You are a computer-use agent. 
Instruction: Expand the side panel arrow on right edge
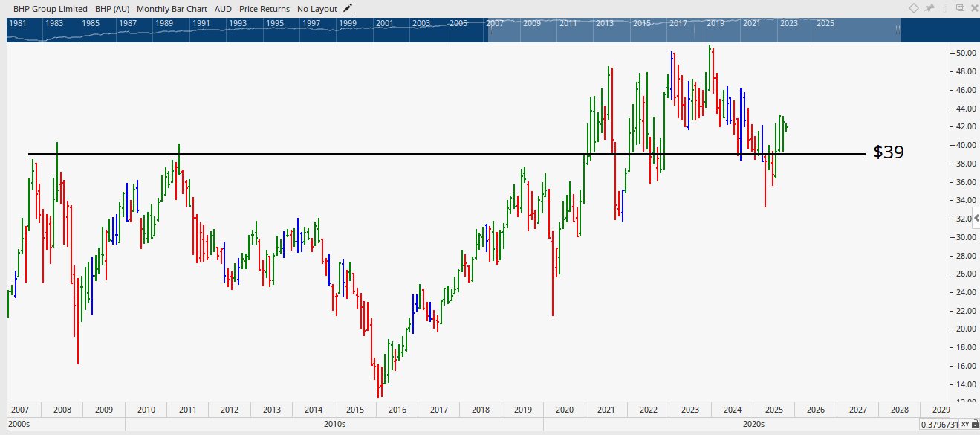tap(976, 218)
